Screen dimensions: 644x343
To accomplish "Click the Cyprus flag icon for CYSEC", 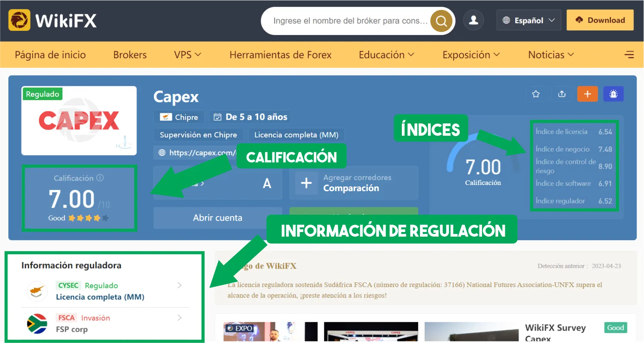I will point(37,291).
